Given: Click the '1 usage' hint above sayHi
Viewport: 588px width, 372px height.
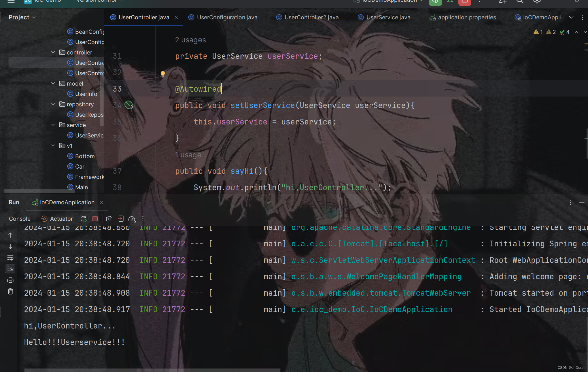Looking at the screenshot, I should pos(188,155).
